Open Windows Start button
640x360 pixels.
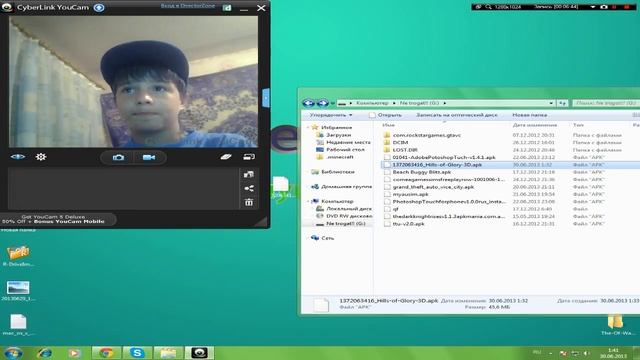coord(13,353)
